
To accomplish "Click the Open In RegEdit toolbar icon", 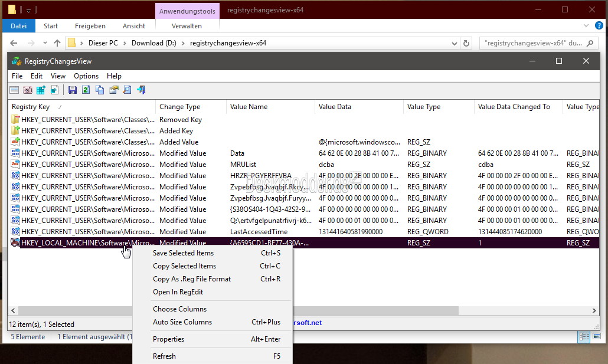I will click(x=41, y=90).
